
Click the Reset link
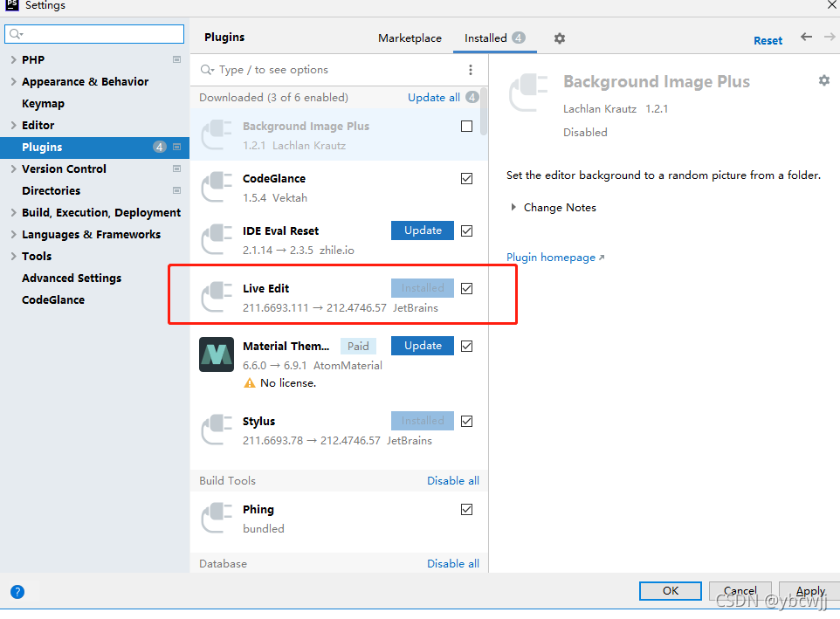[x=768, y=41]
